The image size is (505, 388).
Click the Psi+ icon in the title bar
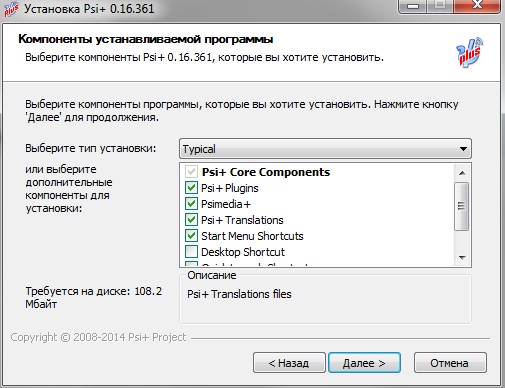click(11, 8)
